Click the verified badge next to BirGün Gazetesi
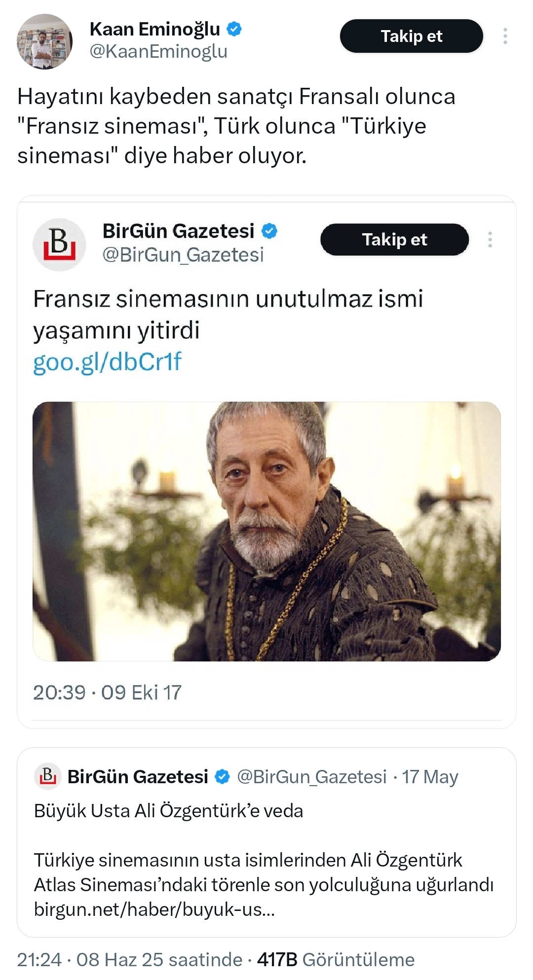 pos(269,231)
